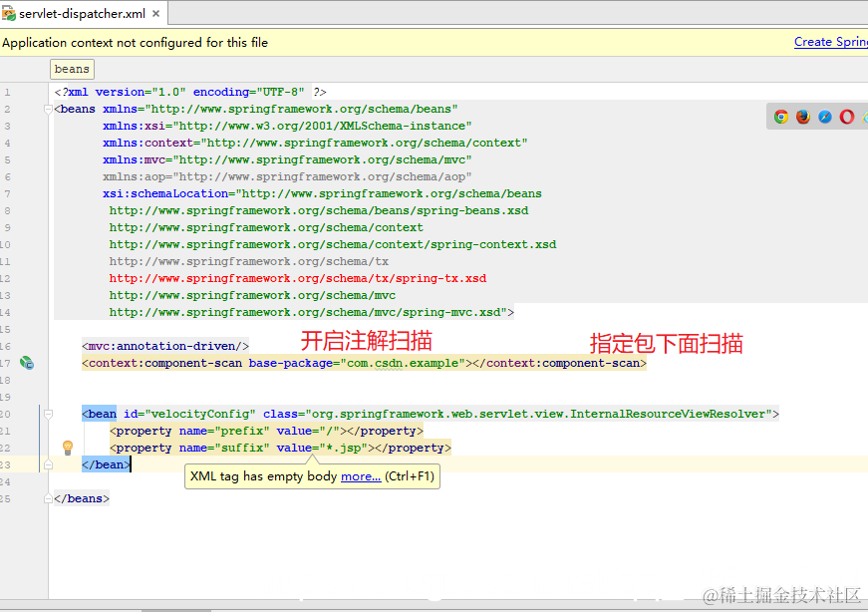Viewport: 868px width, 612px height.
Task: Click InternalResourceViewResolver class name
Action: pyautogui.click(x=668, y=414)
